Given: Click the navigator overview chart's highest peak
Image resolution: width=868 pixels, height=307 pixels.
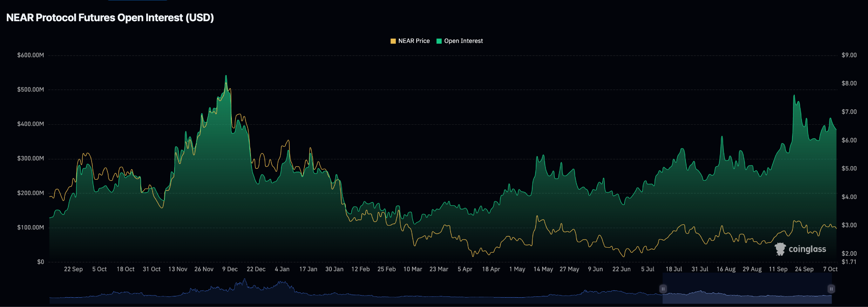Looking at the screenshot, I should [x=245, y=279].
